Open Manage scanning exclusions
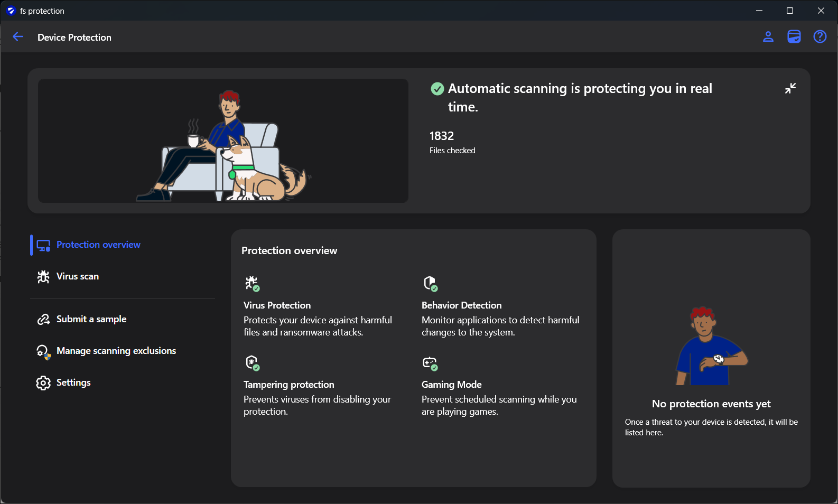The height and width of the screenshot is (504, 838). [x=116, y=351]
